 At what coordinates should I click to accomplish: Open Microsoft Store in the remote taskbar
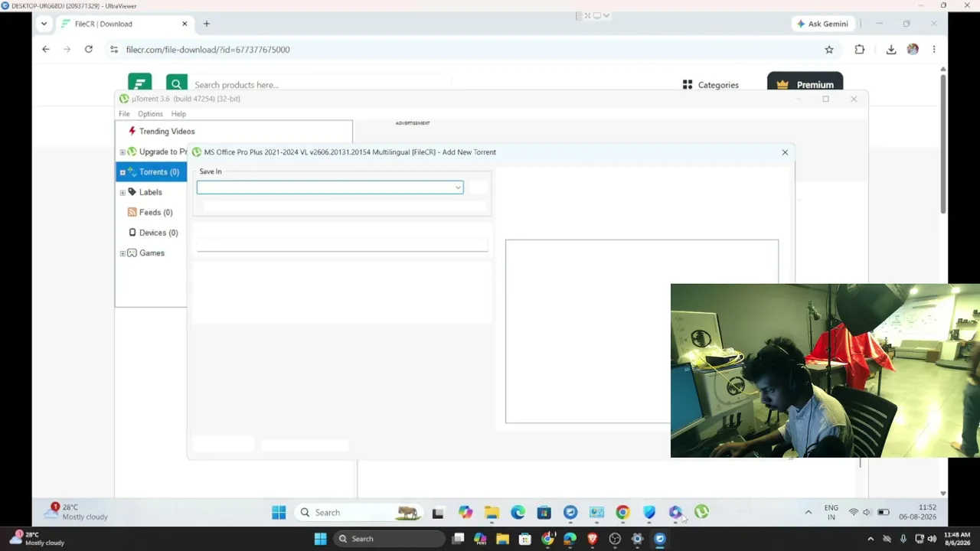[544, 513]
